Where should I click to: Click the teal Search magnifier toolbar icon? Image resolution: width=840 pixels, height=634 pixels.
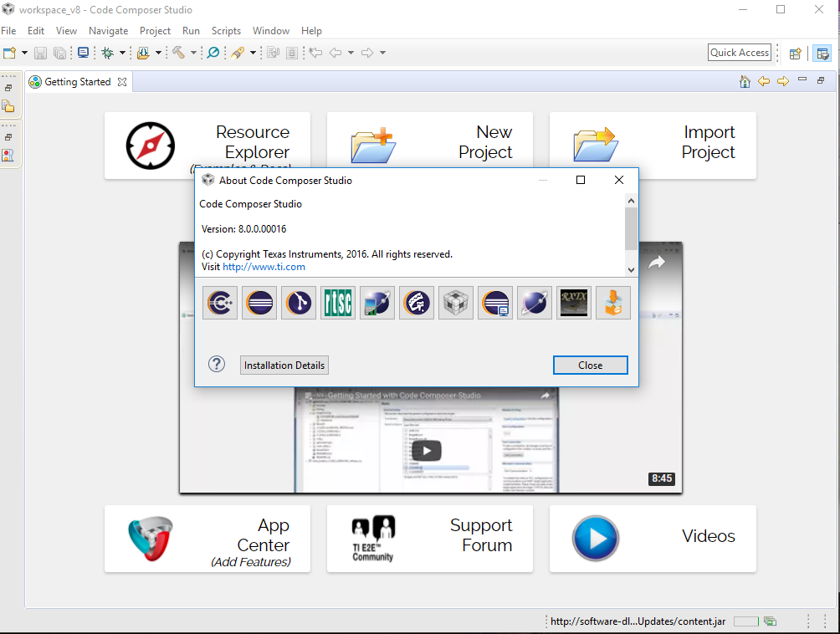coord(213,53)
